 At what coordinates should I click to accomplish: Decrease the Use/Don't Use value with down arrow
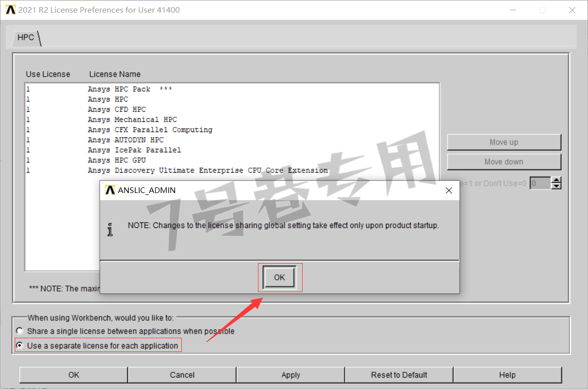click(557, 186)
